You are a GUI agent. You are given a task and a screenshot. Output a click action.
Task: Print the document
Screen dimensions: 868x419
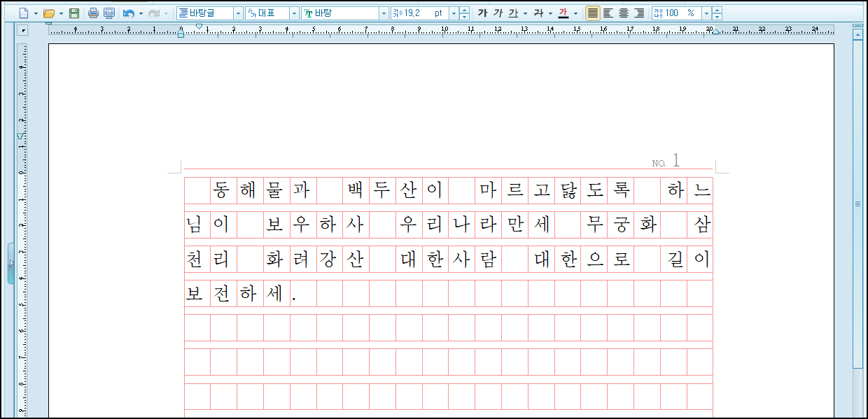[93, 13]
